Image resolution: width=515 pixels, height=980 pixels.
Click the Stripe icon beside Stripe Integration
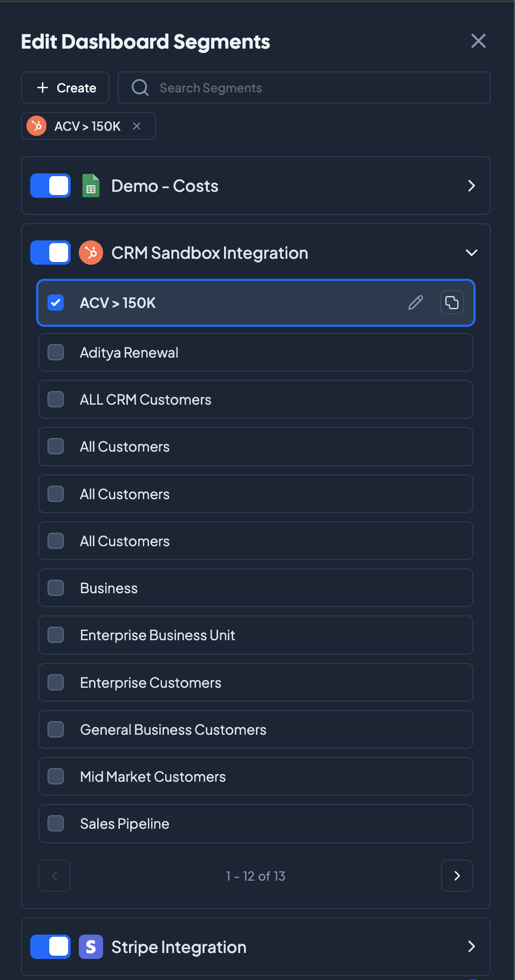point(91,947)
